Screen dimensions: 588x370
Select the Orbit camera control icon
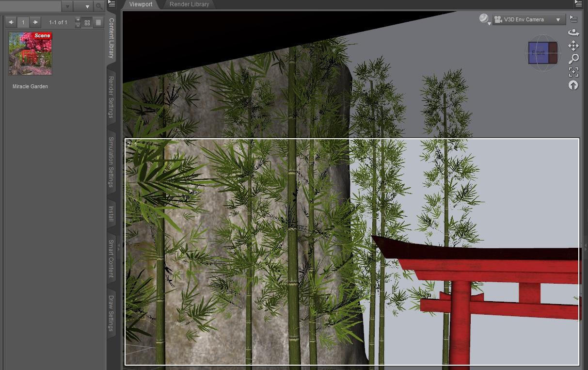point(573,32)
